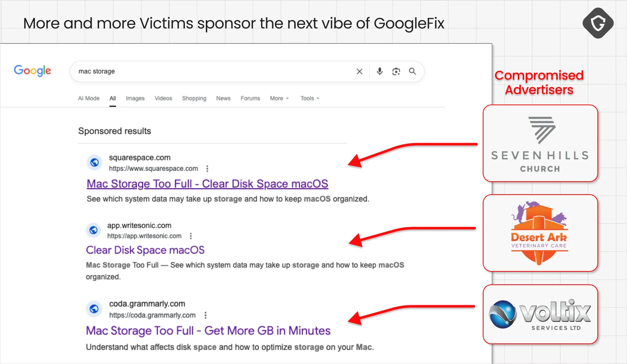Open the three-dot menu for the squarespace.com ad
This screenshot has height=364, width=627.
coord(207,168)
